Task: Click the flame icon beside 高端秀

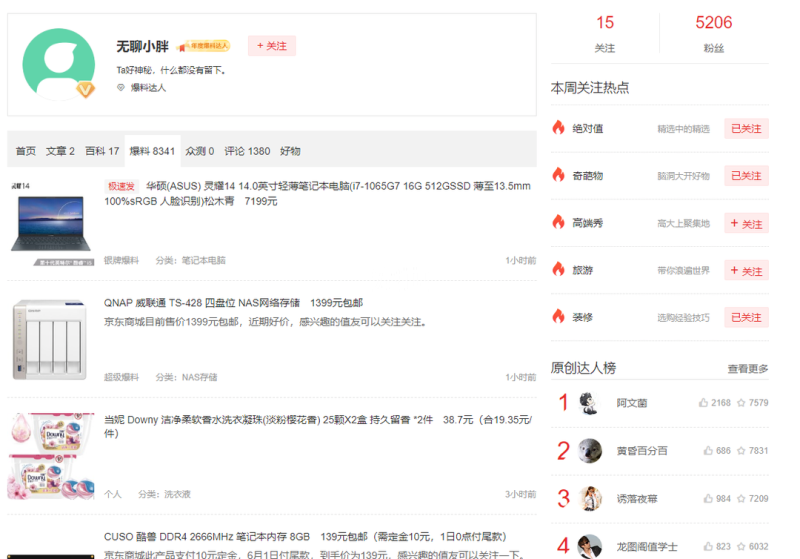Action: [559, 223]
